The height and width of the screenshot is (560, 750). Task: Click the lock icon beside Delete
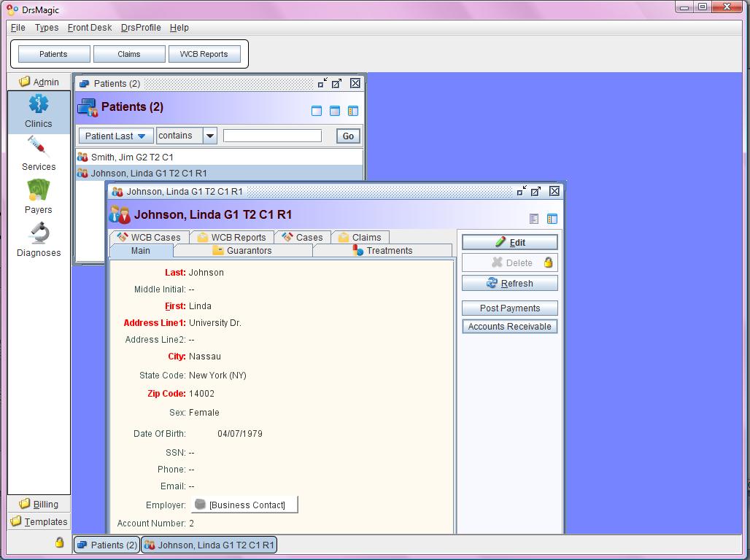[x=549, y=262]
